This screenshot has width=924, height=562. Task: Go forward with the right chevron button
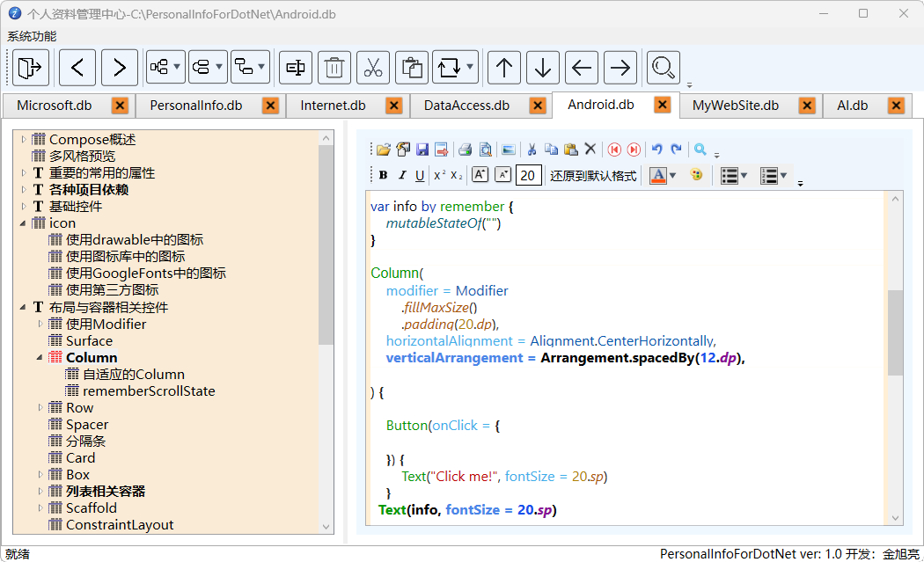coord(119,68)
